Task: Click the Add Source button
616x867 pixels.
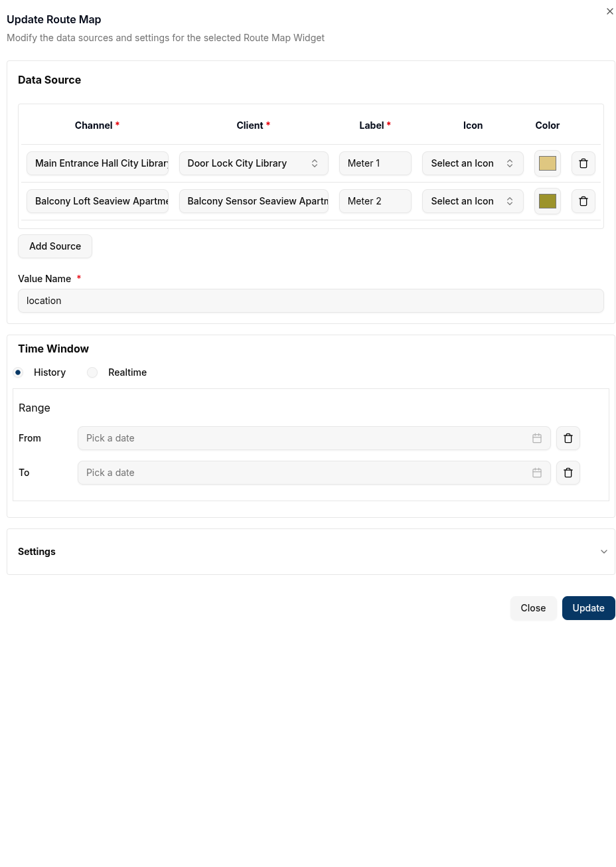Action: point(55,246)
